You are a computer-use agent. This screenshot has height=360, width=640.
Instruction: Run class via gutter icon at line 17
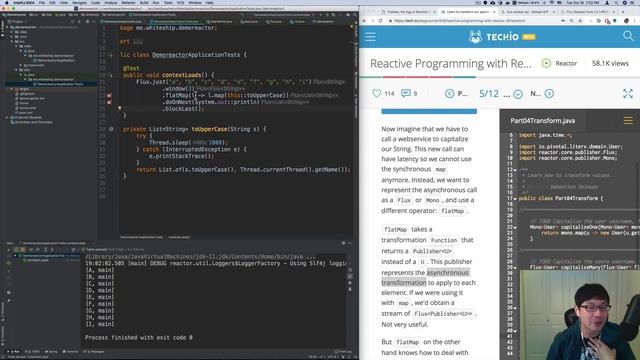point(110,55)
